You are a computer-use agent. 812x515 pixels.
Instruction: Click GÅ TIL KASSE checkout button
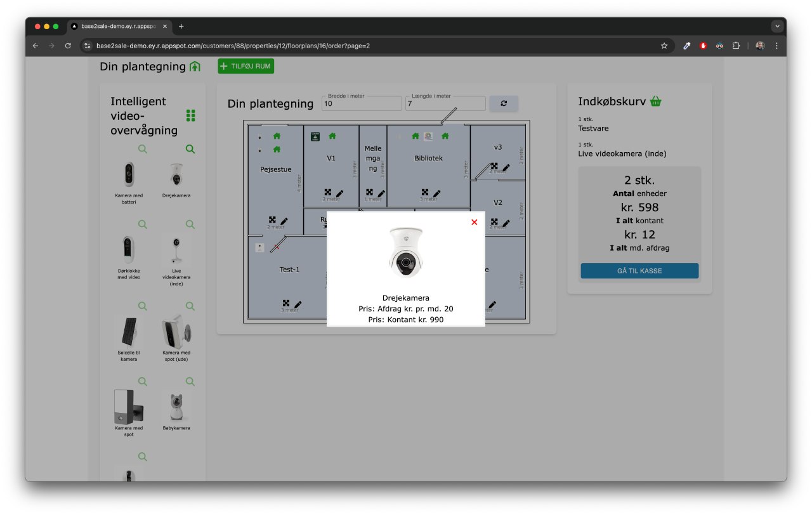(639, 271)
